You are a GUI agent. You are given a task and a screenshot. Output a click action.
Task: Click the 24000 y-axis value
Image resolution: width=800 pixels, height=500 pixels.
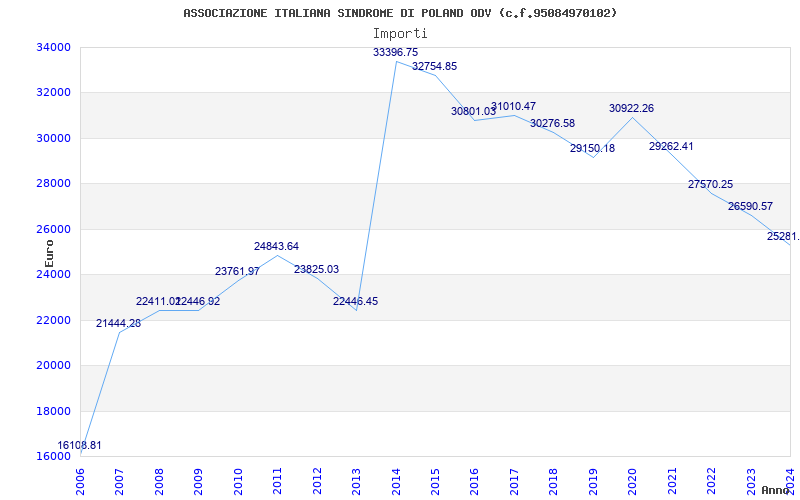53,274
